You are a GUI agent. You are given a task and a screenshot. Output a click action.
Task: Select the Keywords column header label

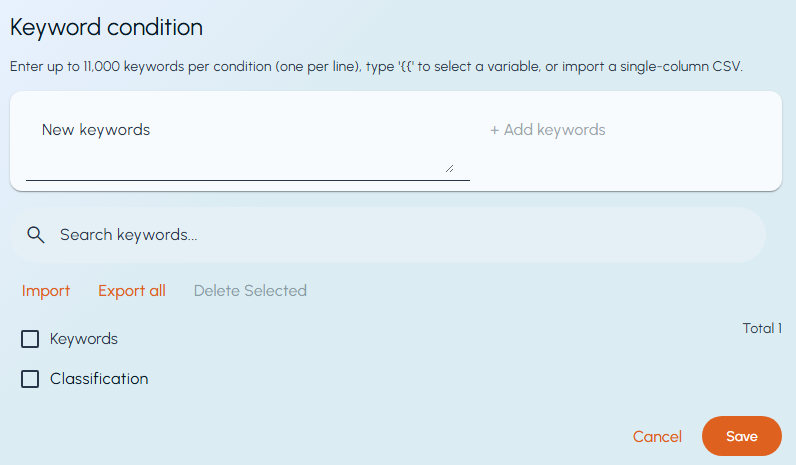tap(84, 339)
